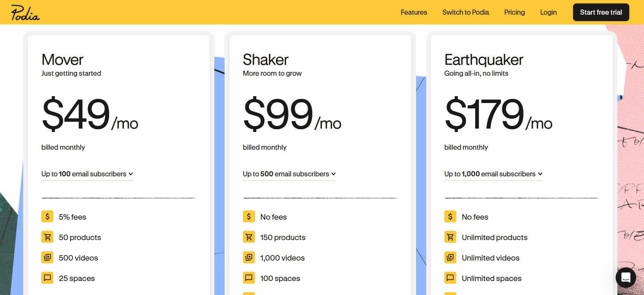Click the dollar icon beside 5% fees

pyautogui.click(x=47, y=217)
